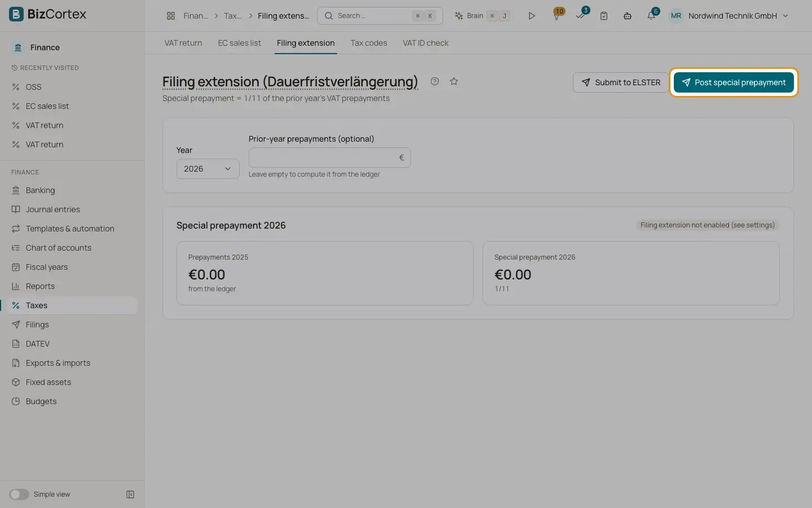This screenshot has width=812, height=508.
Task: Open the Brain assistant
Action: click(482, 16)
